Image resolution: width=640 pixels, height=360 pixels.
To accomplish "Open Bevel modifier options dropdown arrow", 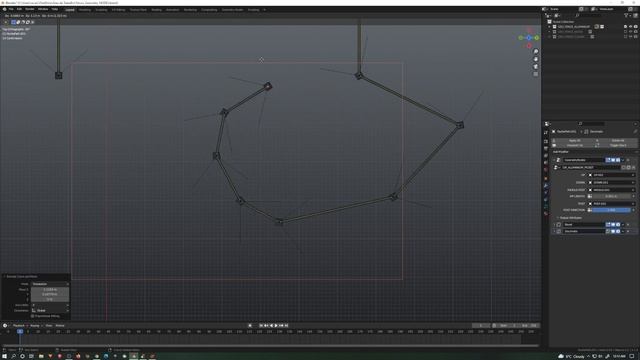I will pyautogui.click(x=623, y=224).
